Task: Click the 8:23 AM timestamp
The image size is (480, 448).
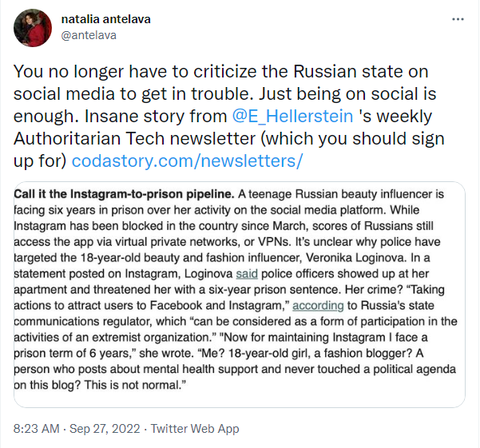Action: 37,429
